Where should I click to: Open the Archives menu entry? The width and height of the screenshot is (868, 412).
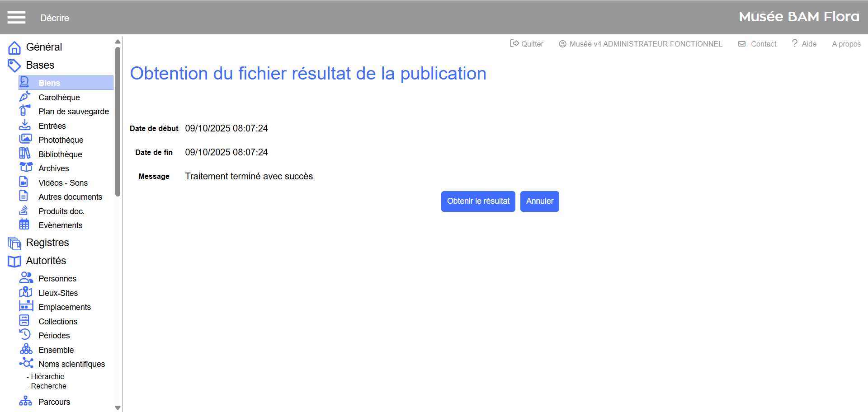[53, 169]
